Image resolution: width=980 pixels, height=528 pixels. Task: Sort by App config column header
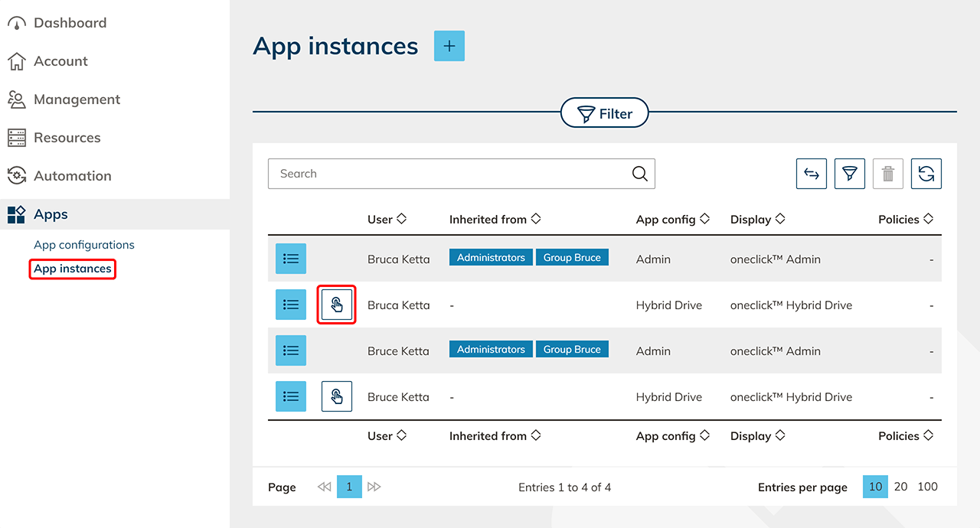point(672,220)
